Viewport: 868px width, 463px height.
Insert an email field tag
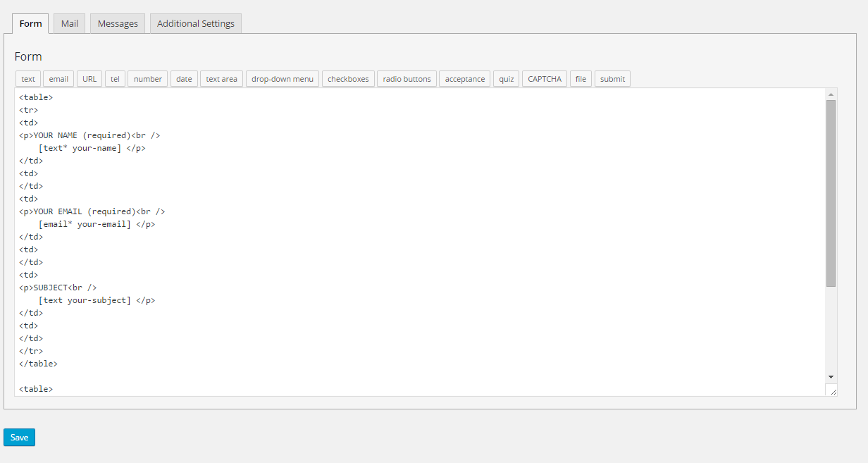pos(58,78)
